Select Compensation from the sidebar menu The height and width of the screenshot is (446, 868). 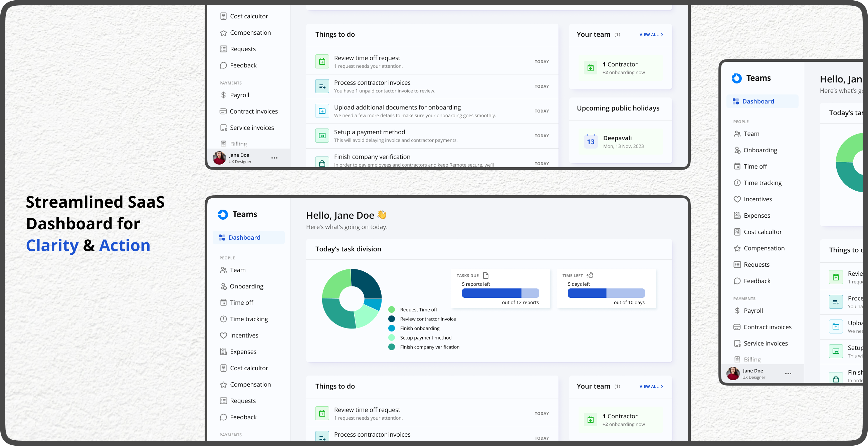(x=250, y=384)
